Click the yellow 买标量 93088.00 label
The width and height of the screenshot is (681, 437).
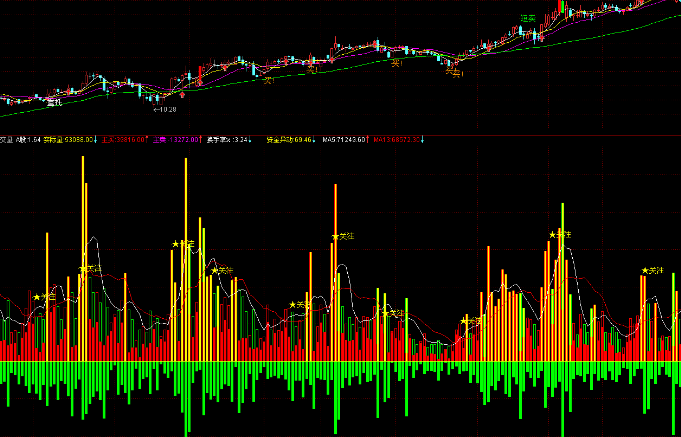click(x=70, y=140)
